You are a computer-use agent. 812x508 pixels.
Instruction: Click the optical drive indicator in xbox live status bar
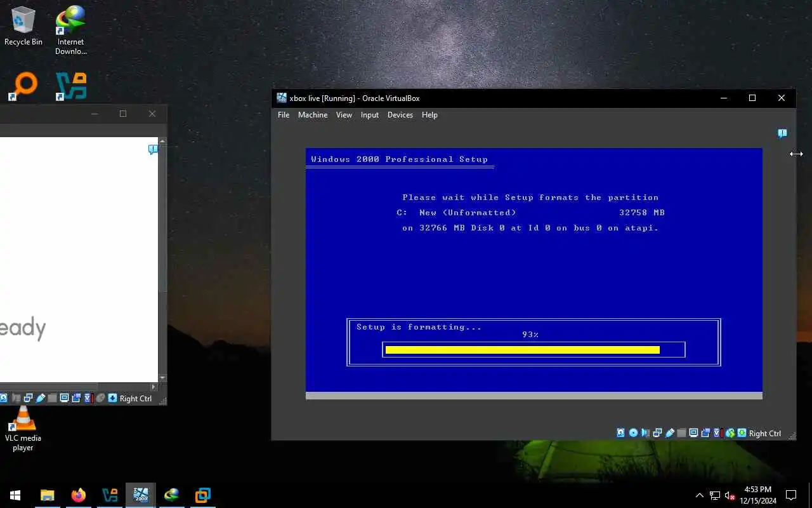[x=633, y=433]
